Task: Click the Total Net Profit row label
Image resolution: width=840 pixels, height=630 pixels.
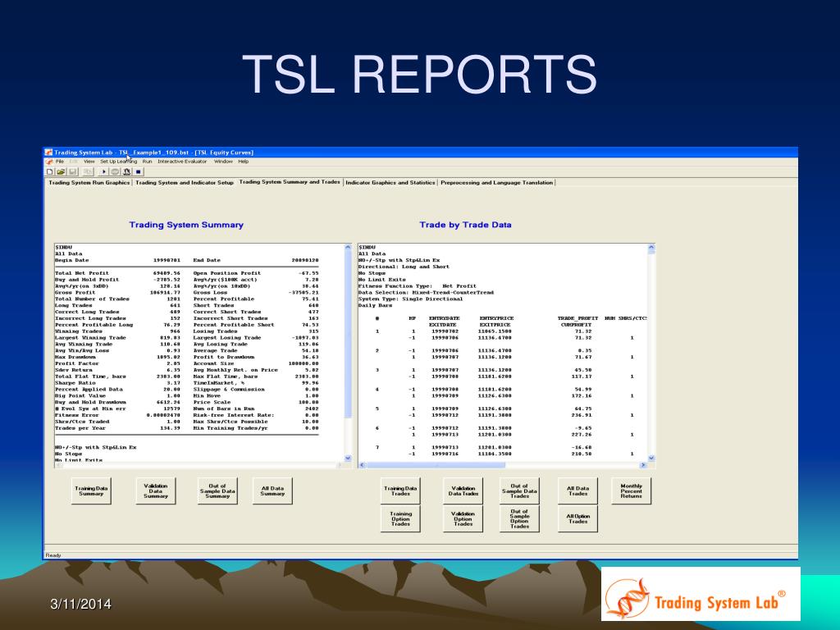Action: click(81, 273)
